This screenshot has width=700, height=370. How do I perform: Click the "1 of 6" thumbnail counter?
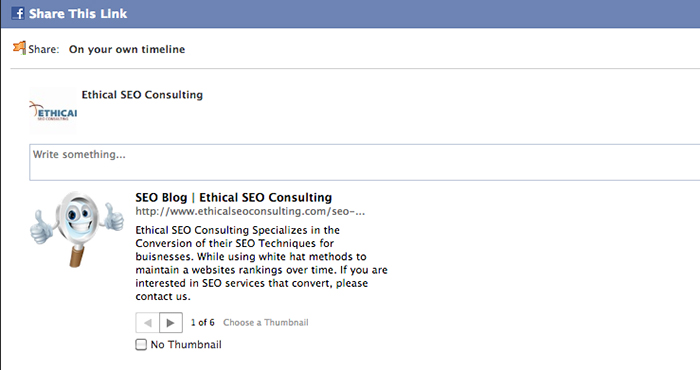click(x=203, y=322)
